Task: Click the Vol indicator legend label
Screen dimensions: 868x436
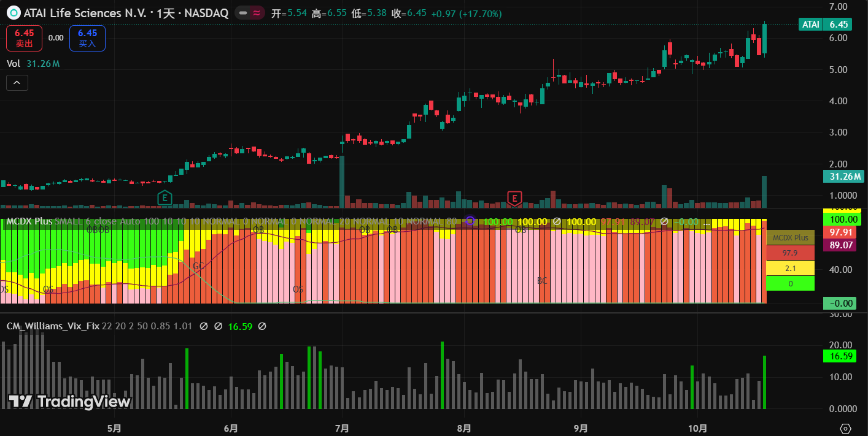Action: pos(14,64)
